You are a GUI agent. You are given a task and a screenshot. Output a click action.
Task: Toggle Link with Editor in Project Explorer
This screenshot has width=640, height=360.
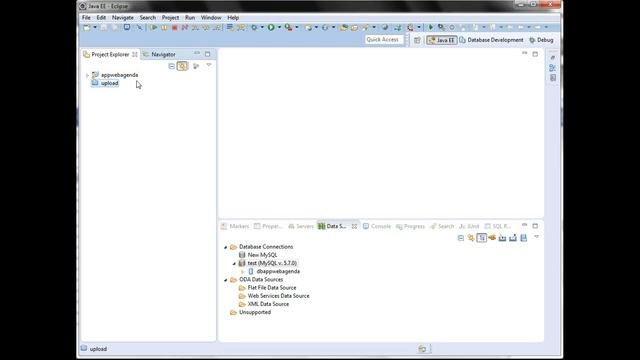[x=182, y=66]
